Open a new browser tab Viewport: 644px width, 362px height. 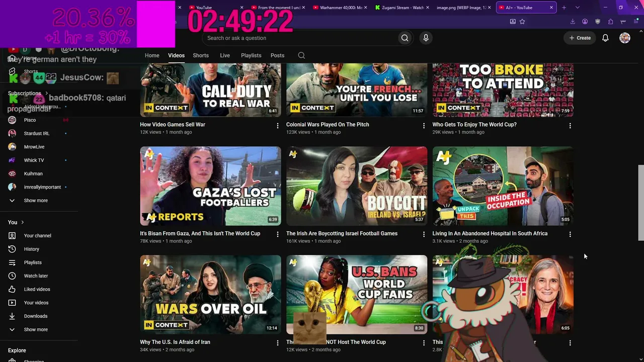pos(564,8)
